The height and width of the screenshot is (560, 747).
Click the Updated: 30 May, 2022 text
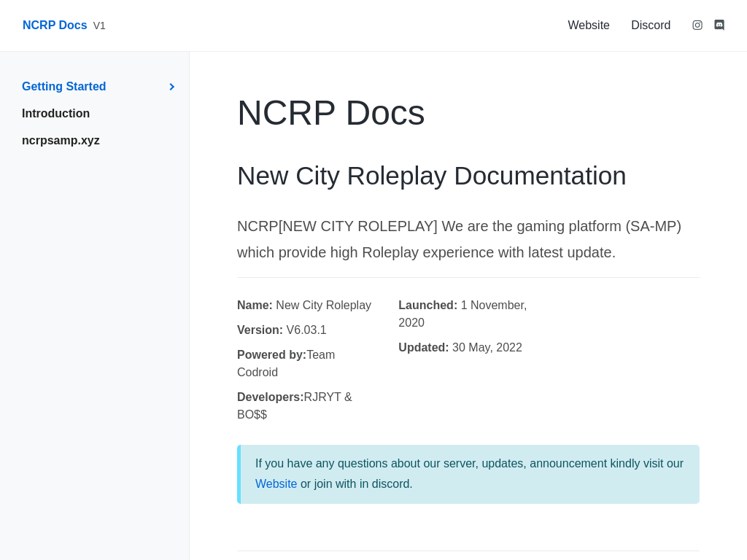(460, 348)
